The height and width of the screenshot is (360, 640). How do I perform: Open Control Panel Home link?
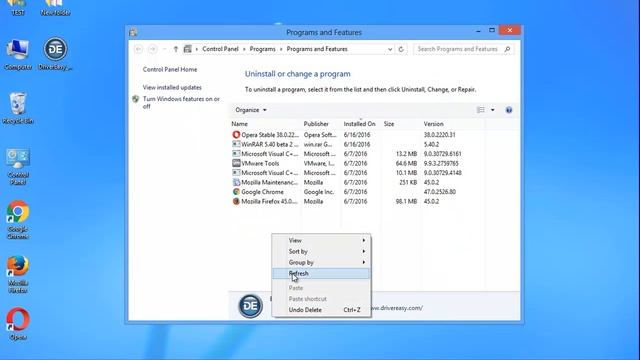coord(170,69)
